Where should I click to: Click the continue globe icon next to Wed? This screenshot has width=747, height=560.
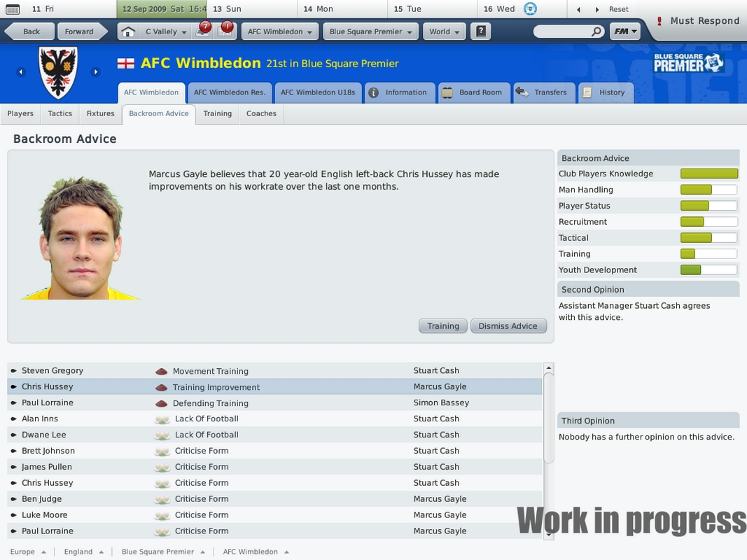click(530, 8)
